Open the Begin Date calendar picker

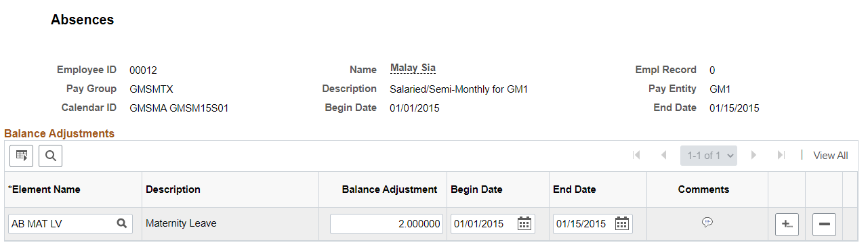[x=524, y=223]
